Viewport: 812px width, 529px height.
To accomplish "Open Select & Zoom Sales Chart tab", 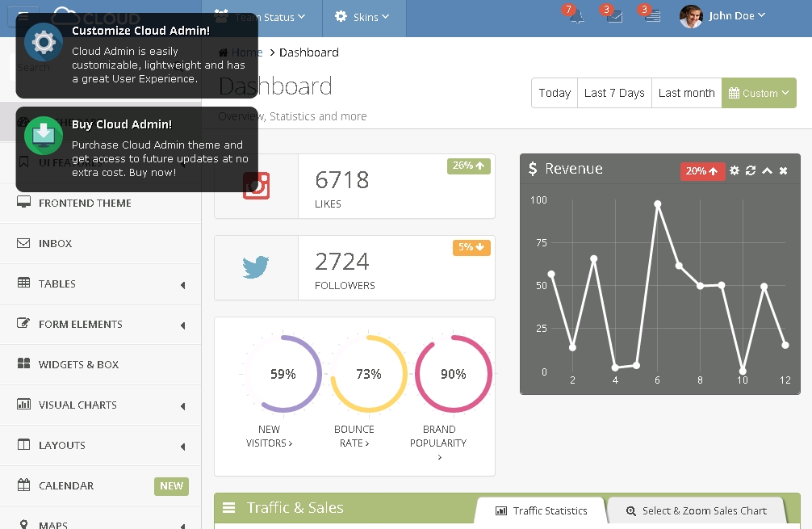I will pyautogui.click(x=696, y=510).
